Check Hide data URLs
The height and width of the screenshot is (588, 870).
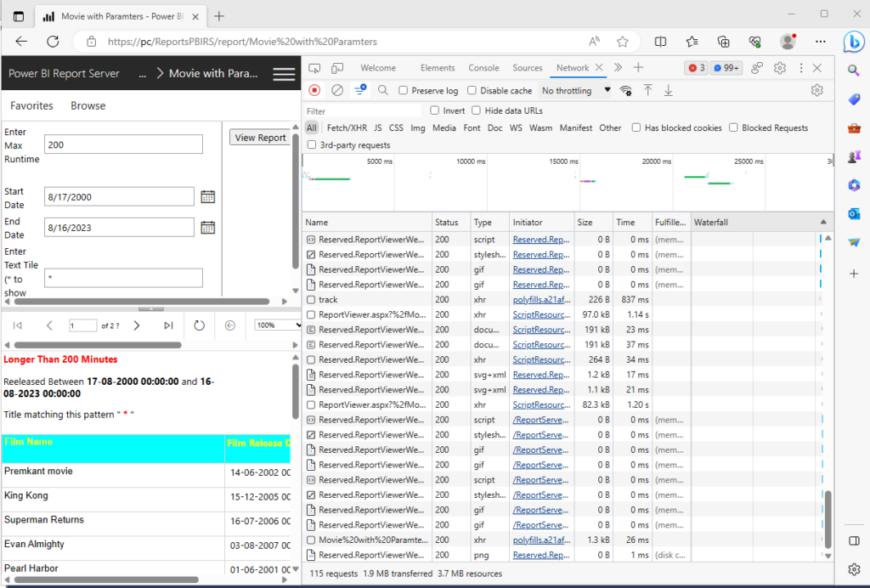pos(476,110)
